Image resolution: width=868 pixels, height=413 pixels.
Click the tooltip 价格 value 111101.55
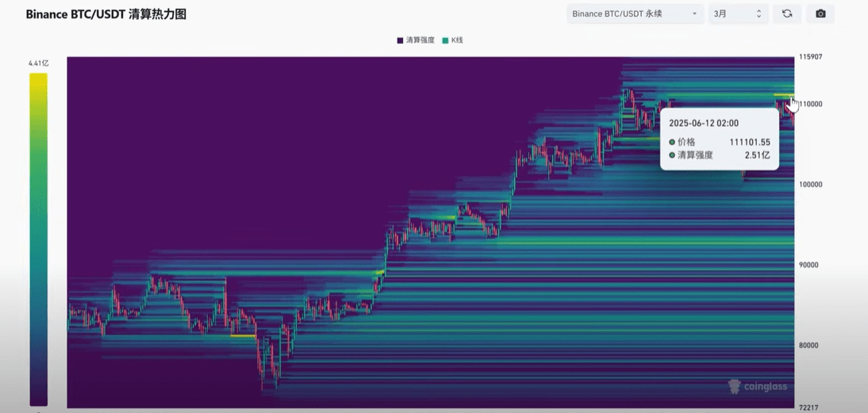coord(750,142)
